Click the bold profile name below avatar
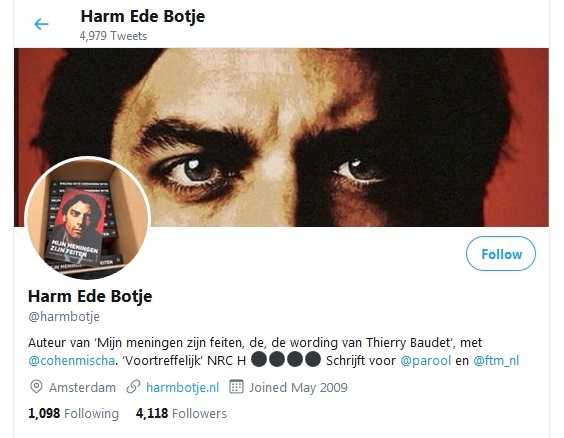Image resolution: width=564 pixels, height=438 pixels. [90, 296]
